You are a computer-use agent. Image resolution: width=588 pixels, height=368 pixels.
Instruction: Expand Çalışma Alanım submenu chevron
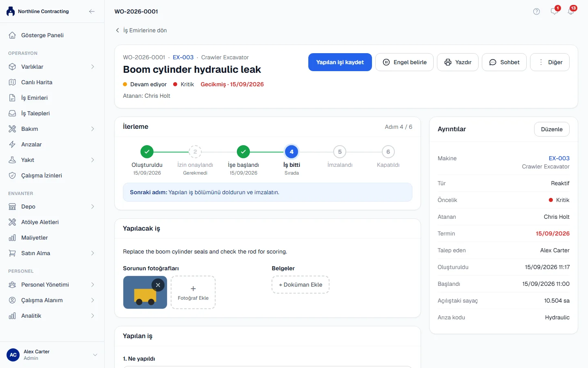coord(93,300)
